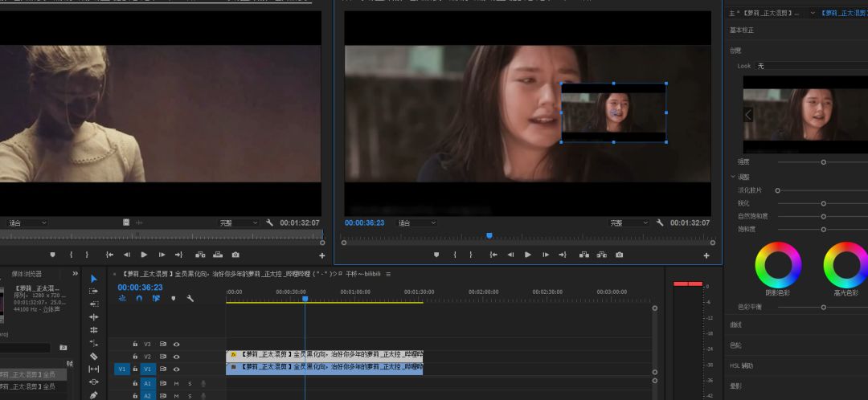This screenshot has width=868, height=400.
Task: Select the Selection arrow tool
Action: coord(93,278)
